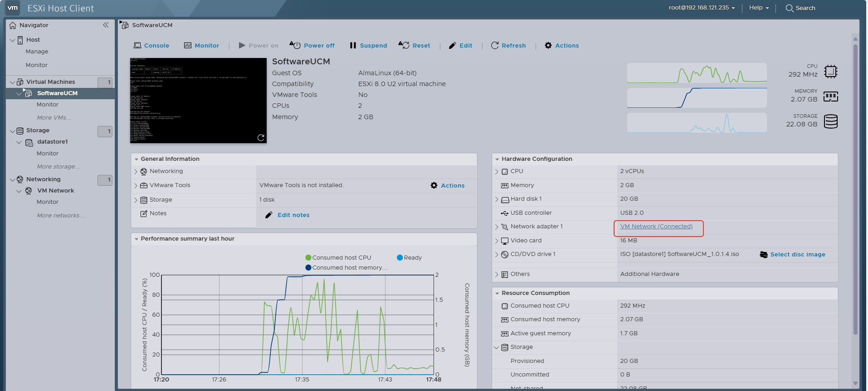Click the Power off icon button
Image resolution: width=868 pixels, height=391 pixels.
click(295, 45)
